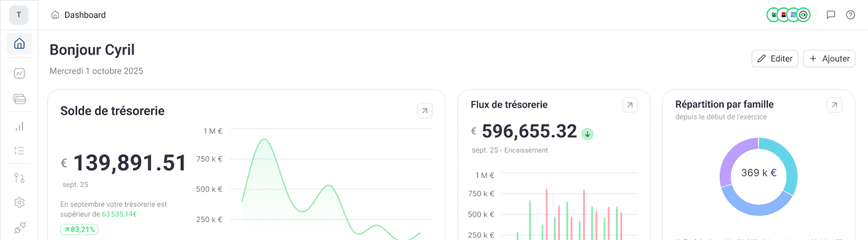This screenshot has height=240, width=868.
Task: Open the workspace avatar labeled T
Action: (x=18, y=15)
